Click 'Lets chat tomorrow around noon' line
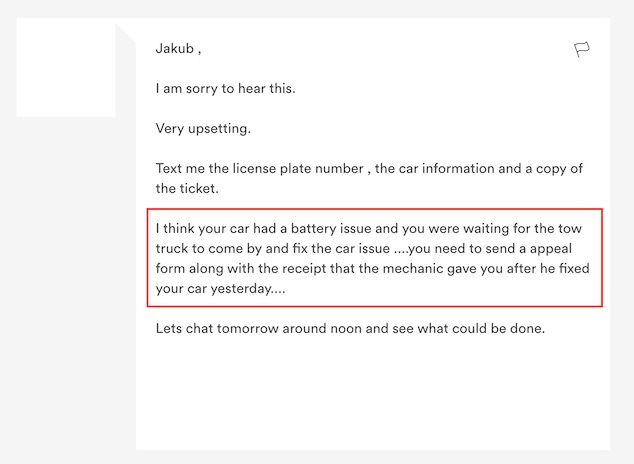The image size is (634, 464). click(x=350, y=328)
